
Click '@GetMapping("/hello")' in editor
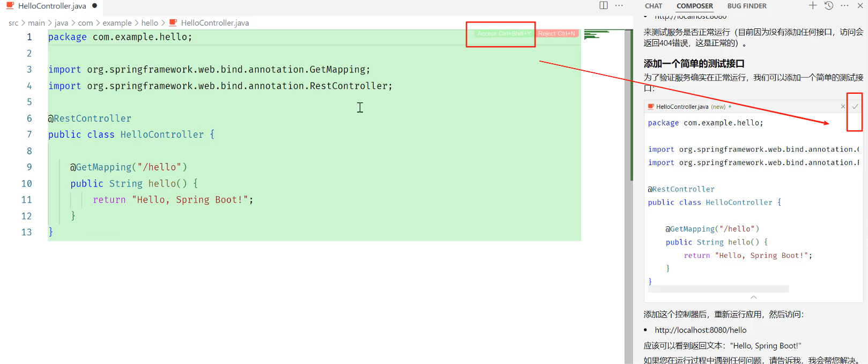tap(129, 167)
